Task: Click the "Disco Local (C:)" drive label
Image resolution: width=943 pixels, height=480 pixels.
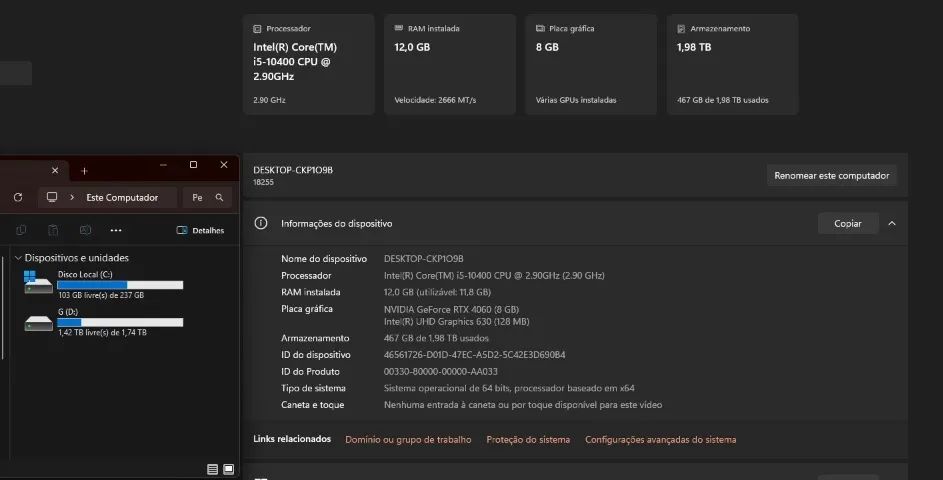Action: click(85, 274)
